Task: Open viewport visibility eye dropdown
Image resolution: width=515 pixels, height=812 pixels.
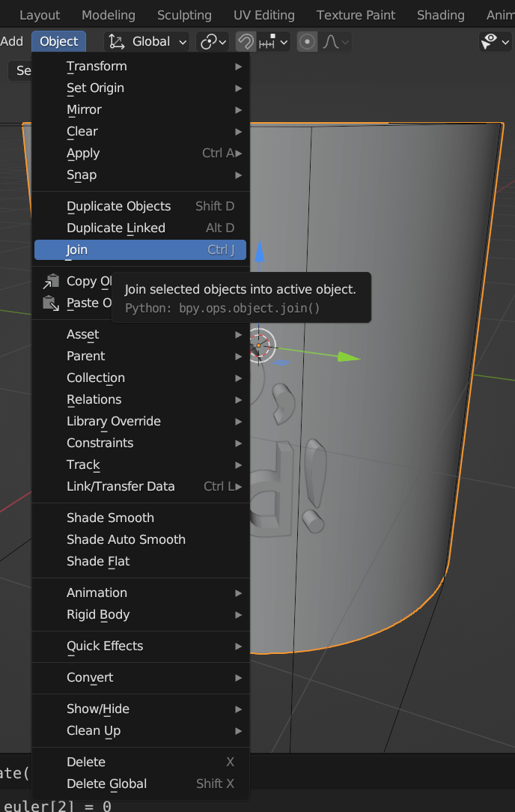Action: pyautogui.click(x=496, y=41)
